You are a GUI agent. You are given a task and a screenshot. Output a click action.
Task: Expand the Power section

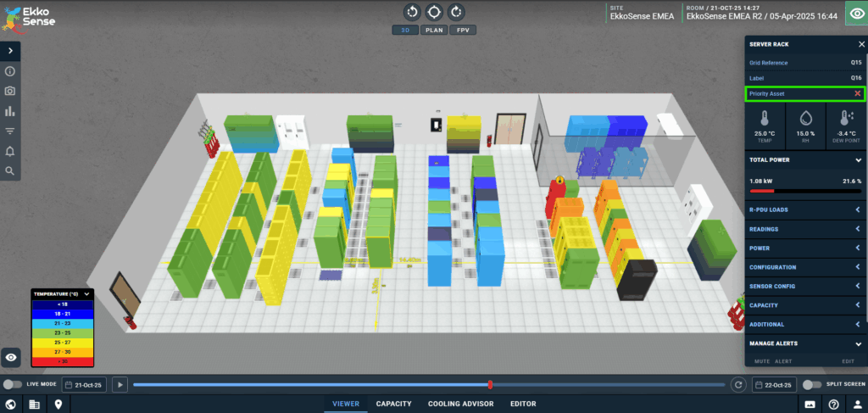(805, 248)
